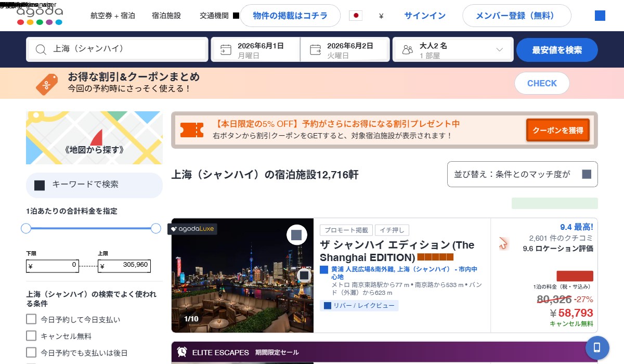
Task: Open the blue square icon beside member registration
Action: (x=600, y=16)
